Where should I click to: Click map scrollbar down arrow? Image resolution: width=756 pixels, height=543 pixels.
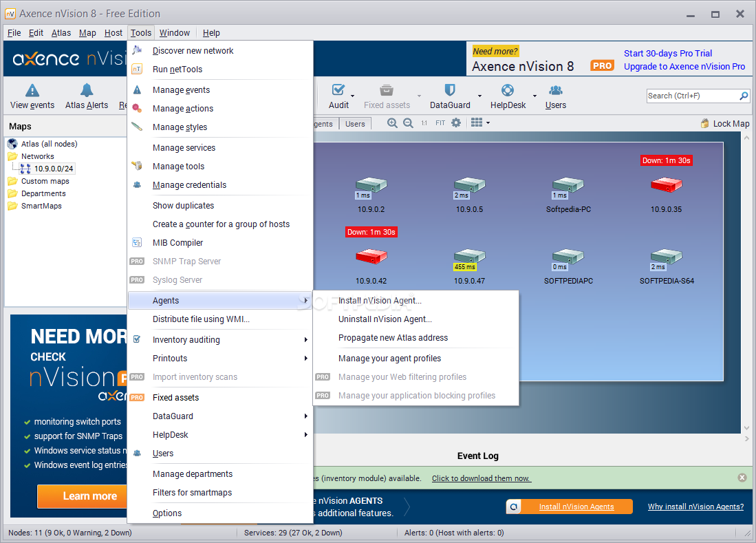tap(747, 428)
